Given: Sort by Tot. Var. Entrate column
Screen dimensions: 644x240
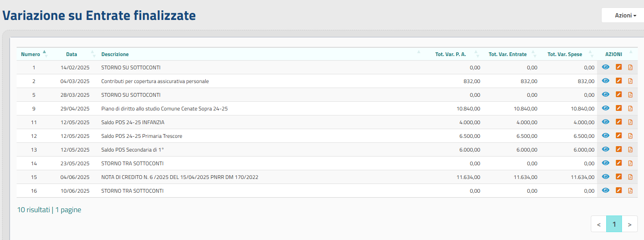Looking at the screenshot, I should coord(507,54).
